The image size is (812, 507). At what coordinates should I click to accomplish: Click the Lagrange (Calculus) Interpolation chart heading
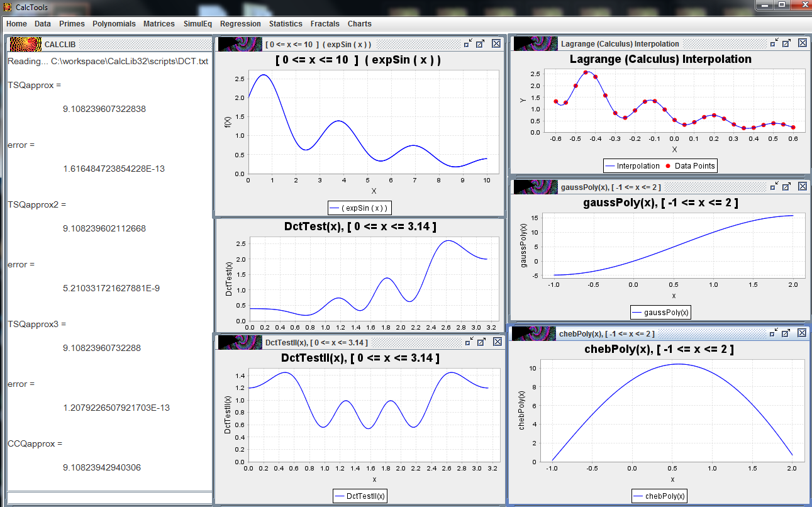click(x=660, y=59)
